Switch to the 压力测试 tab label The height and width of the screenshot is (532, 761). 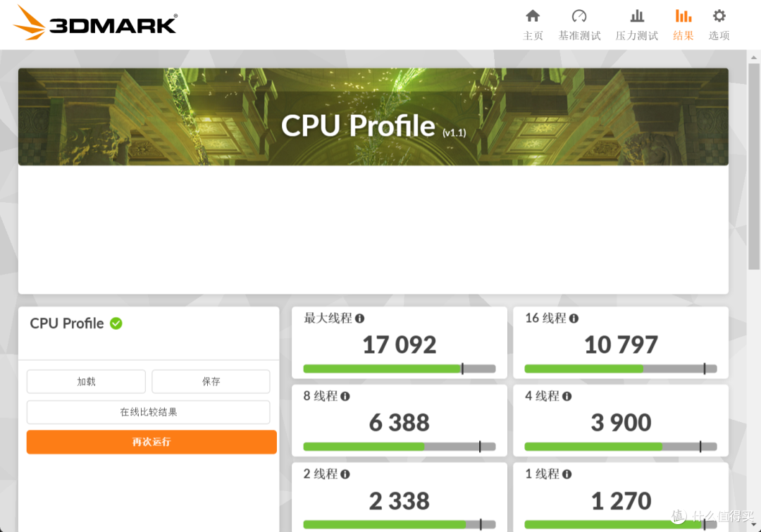click(x=637, y=35)
